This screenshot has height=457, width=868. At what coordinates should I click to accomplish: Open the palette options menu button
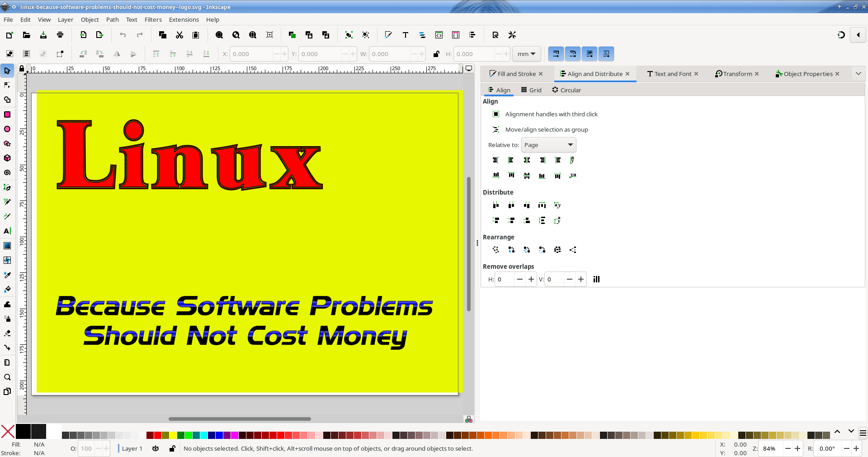(863, 433)
